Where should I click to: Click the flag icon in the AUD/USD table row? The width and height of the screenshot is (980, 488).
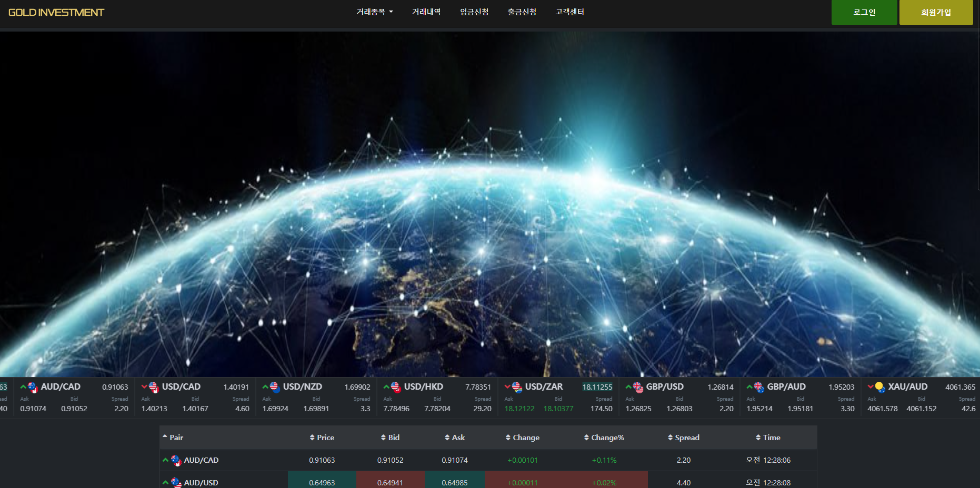tap(176, 483)
